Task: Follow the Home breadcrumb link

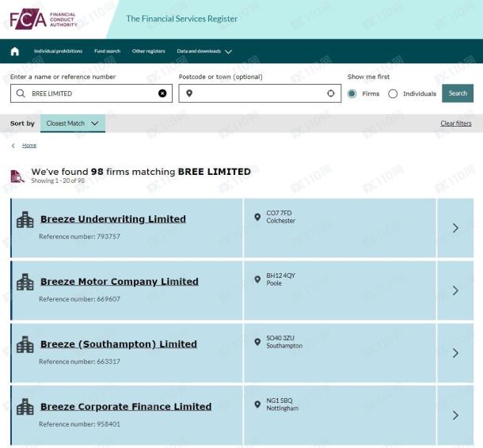Action: pyautogui.click(x=29, y=146)
